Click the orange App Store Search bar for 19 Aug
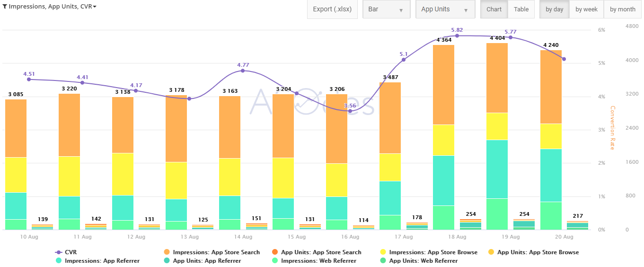The image size is (644, 267). (x=497, y=78)
